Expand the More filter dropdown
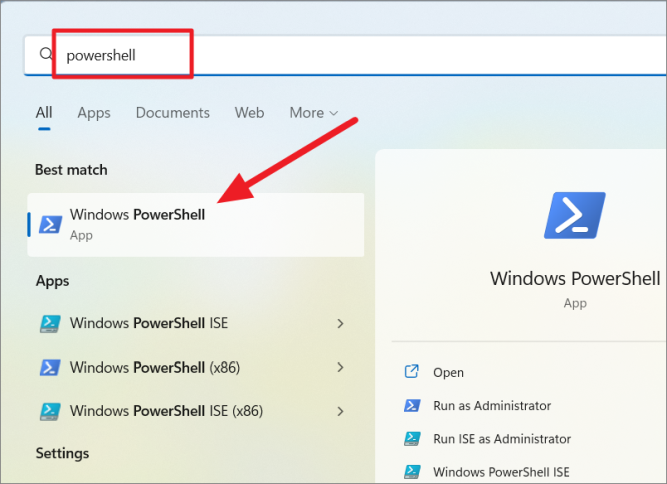The height and width of the screenshot is (484, 667). click(314, 113)
